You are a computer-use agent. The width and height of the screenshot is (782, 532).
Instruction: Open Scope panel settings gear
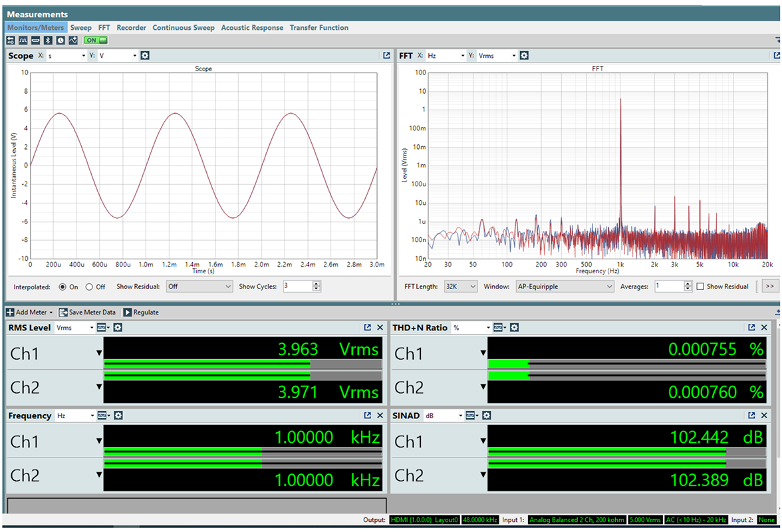pyautogui.click(x=145, y=56)
